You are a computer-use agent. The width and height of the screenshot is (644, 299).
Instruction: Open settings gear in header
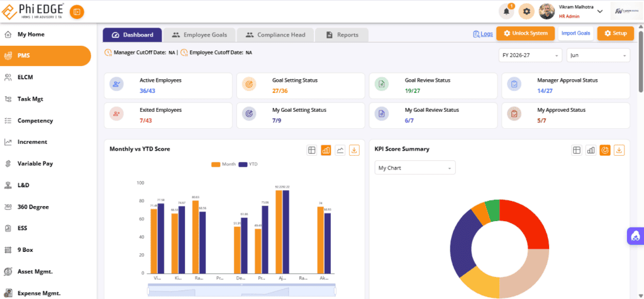pos(526,11)
